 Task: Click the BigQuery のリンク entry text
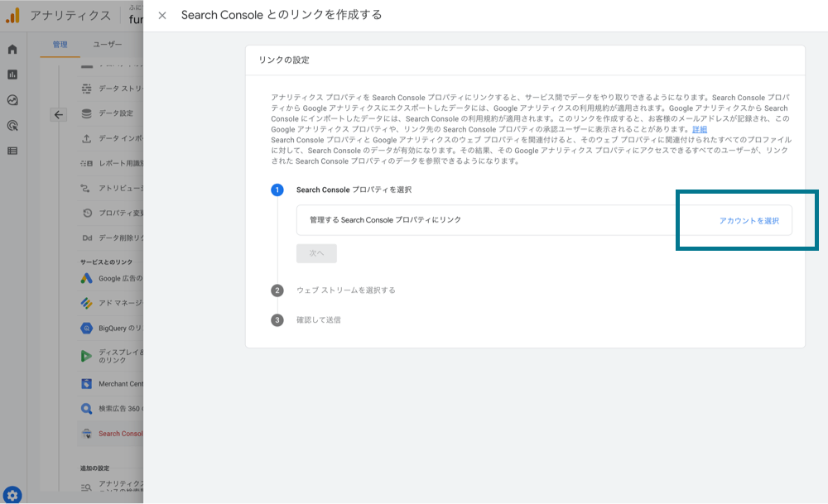click(x=121, y=329)
